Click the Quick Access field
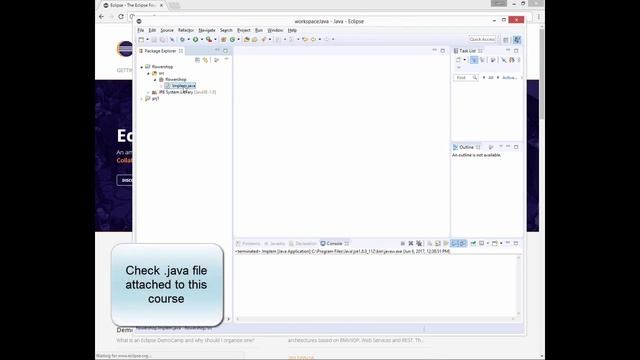The width and height of the screenshot is (640, 360). [x=482, y=39]
